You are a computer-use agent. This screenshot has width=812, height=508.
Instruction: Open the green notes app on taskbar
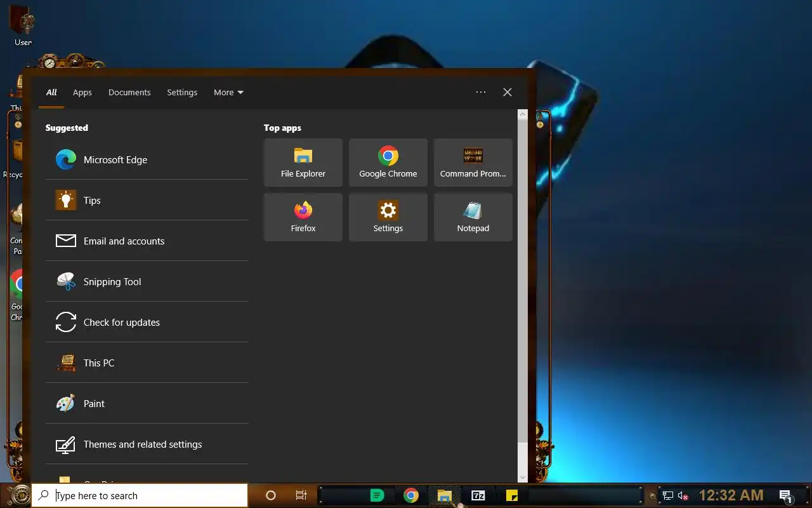point(377,495)
